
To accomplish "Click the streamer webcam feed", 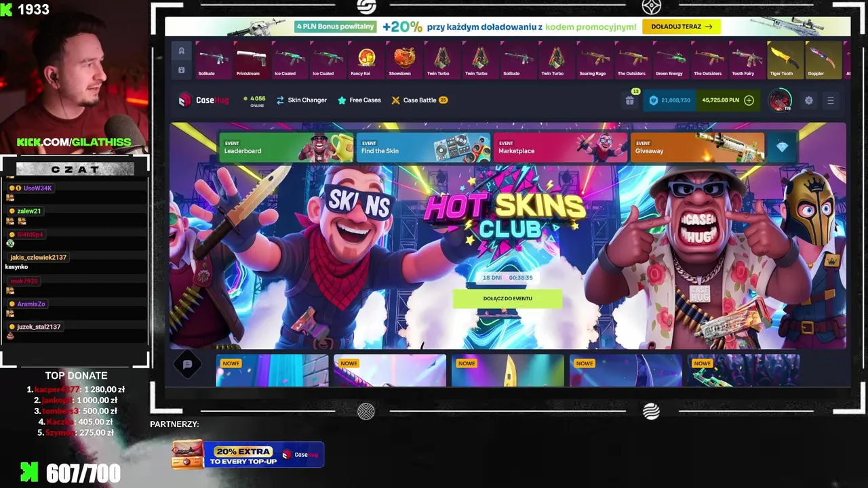I will [73, 78].
